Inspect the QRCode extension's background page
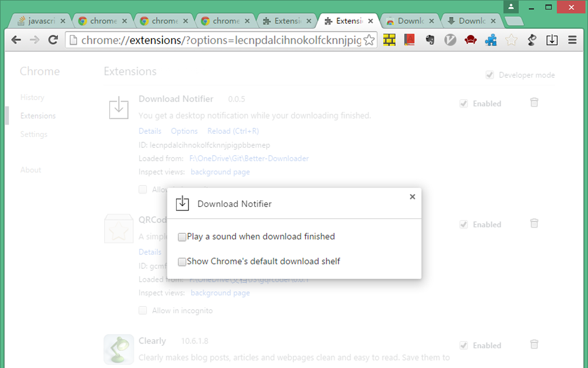588x368 pixels. click(220, 293)
